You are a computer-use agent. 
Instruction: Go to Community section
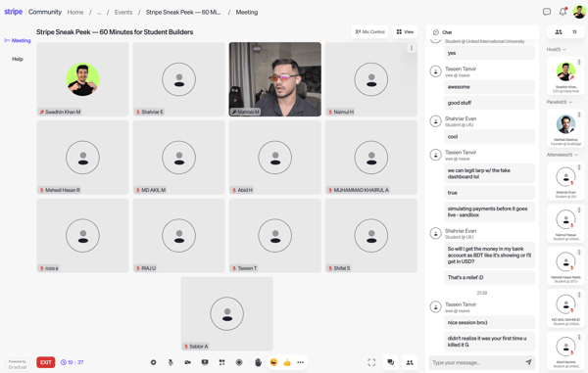coord(45,12)
